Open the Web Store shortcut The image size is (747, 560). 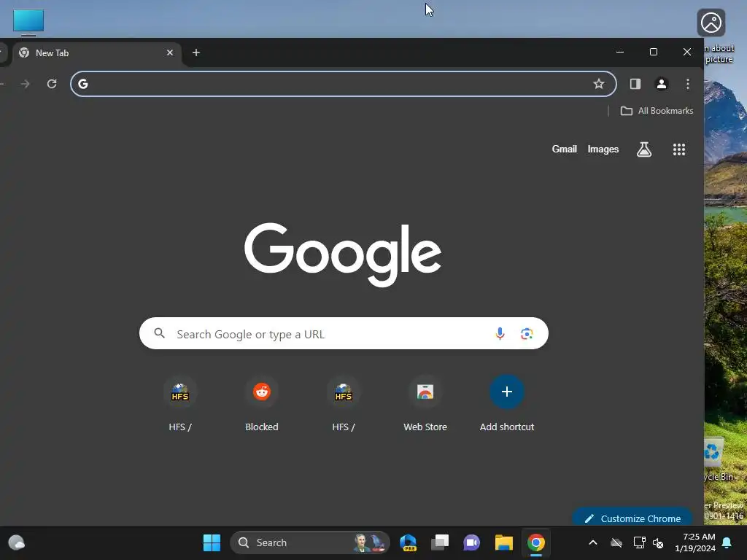pyautogui.click(x=425, y=404)
